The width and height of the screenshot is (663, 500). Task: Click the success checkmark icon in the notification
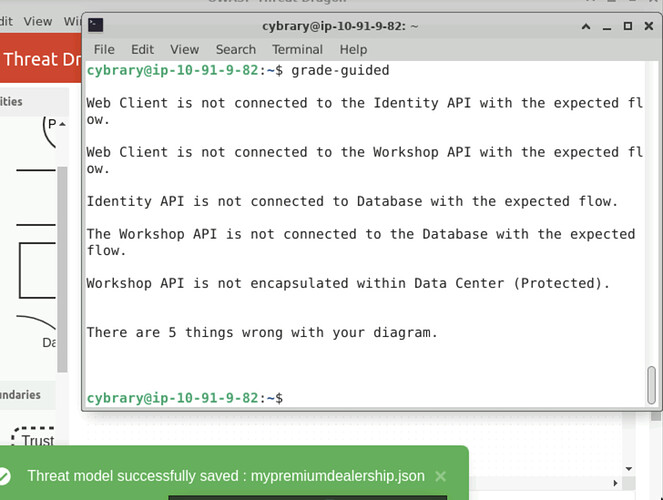(x=5, y=476)
